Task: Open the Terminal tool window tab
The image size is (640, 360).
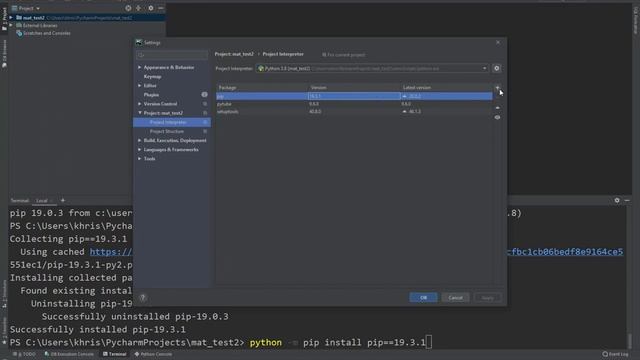Action: tap(115, 354)
